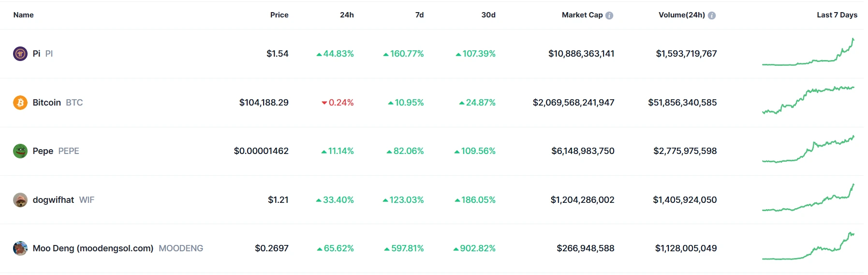The image size is (868, 275).
Task: Sort the table by 24h change
Action: (x=347, y=15)
